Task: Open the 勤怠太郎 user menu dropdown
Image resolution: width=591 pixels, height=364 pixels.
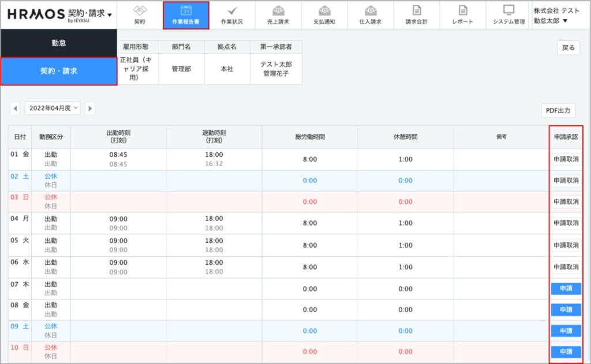Action: [x=551, y=21]
